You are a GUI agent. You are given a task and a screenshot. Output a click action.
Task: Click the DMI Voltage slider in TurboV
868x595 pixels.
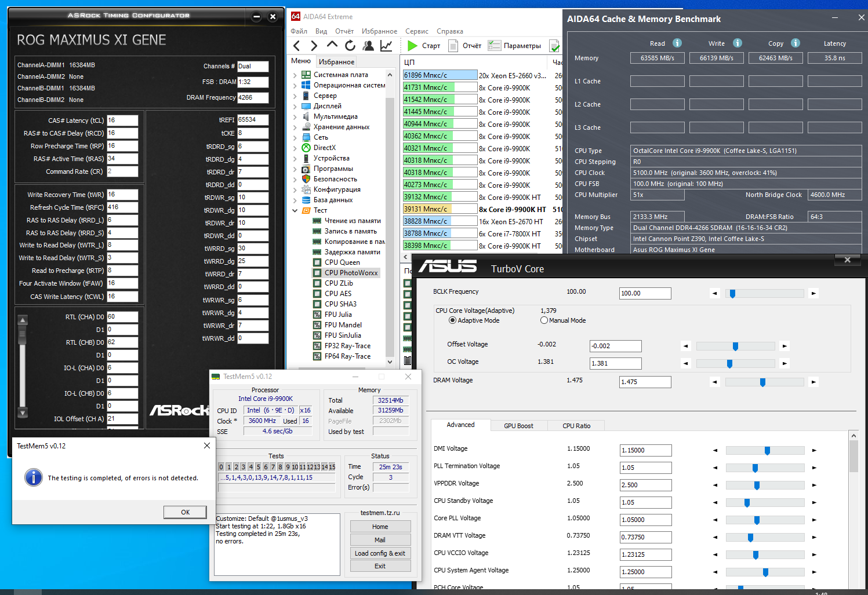pos(765,450)
